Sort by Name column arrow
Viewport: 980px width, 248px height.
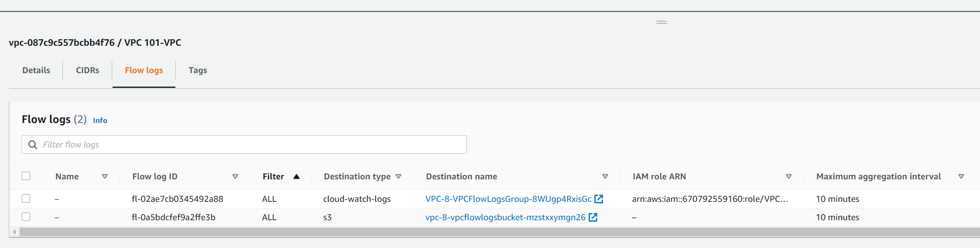(105, 177)
